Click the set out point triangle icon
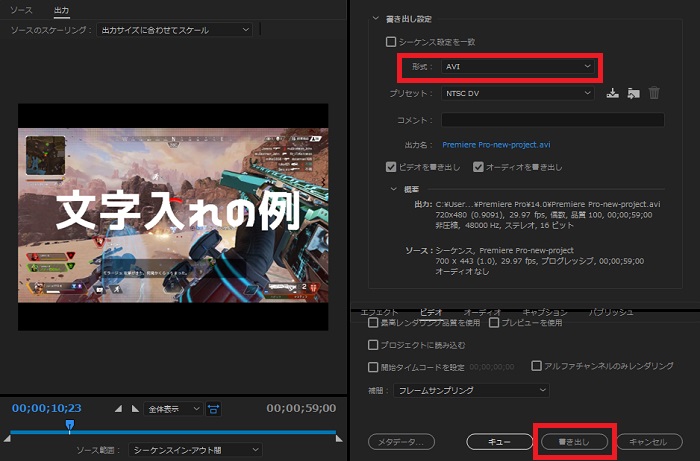Image resolution: width=700 pixels, height=461 pixels. pos(135,409)
